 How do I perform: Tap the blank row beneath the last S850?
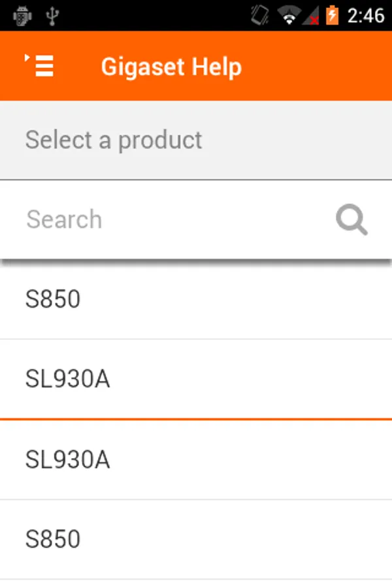point(196,583)
